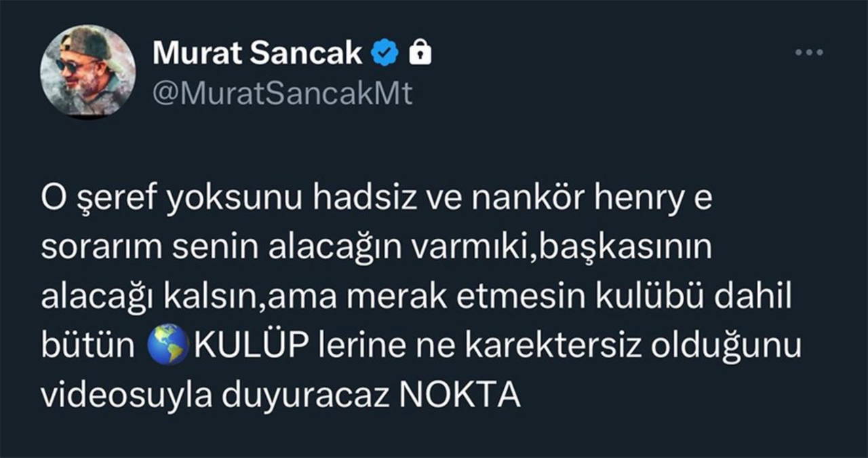Click the padlock protected-account icon
868x458 pixels.
(x=420, y=53)
